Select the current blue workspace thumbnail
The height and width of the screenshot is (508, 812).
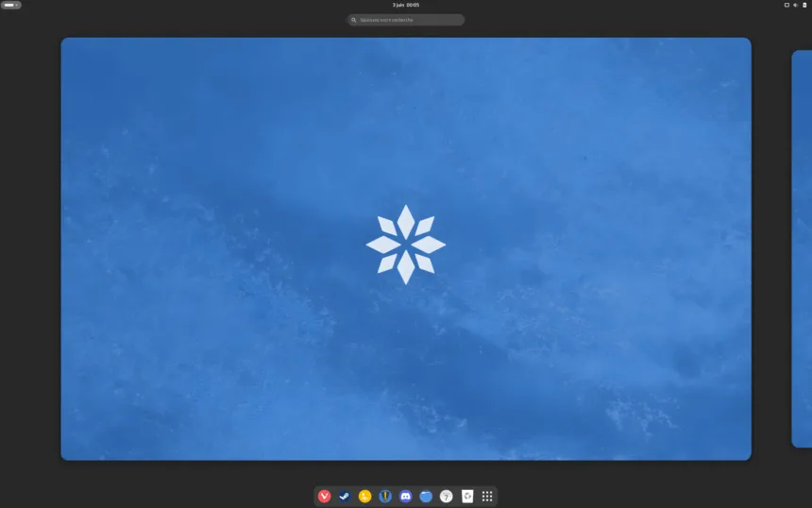(406, 378)
